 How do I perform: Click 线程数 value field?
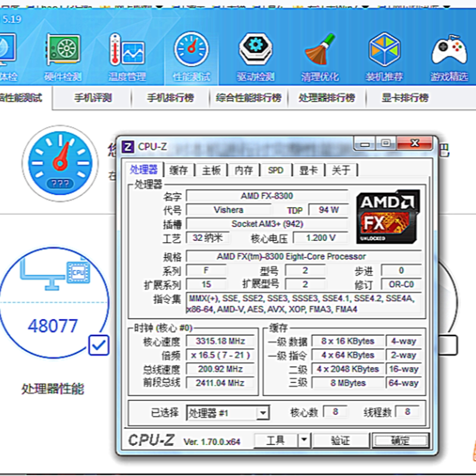click(x=408, y=412)
